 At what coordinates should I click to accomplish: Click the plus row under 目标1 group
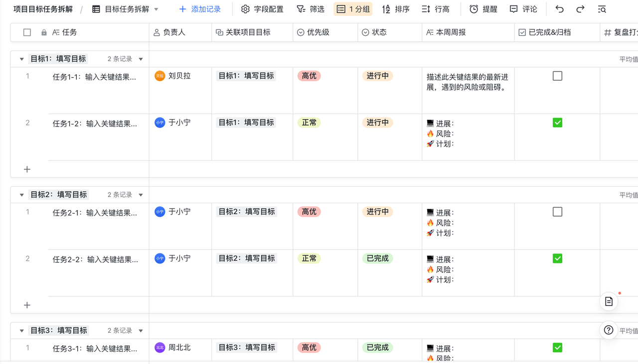(x=27, y=169)
